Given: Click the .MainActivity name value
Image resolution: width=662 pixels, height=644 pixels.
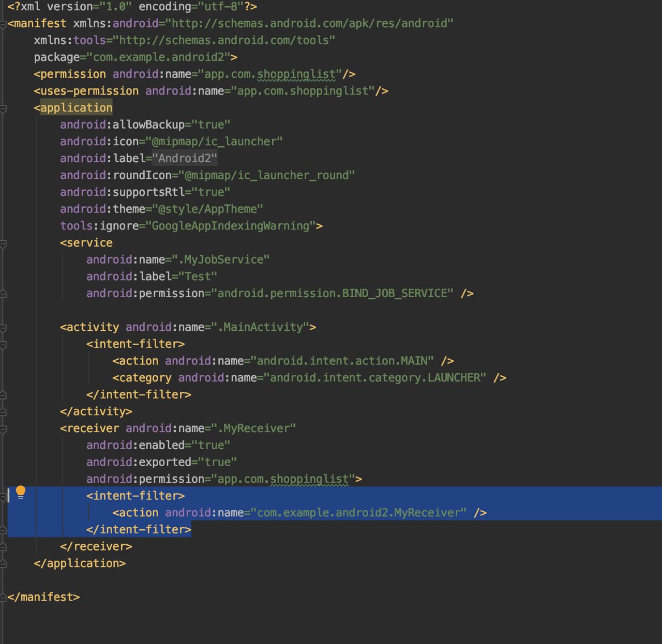Looking at the screenshot, I should click(x=260, y=327).
